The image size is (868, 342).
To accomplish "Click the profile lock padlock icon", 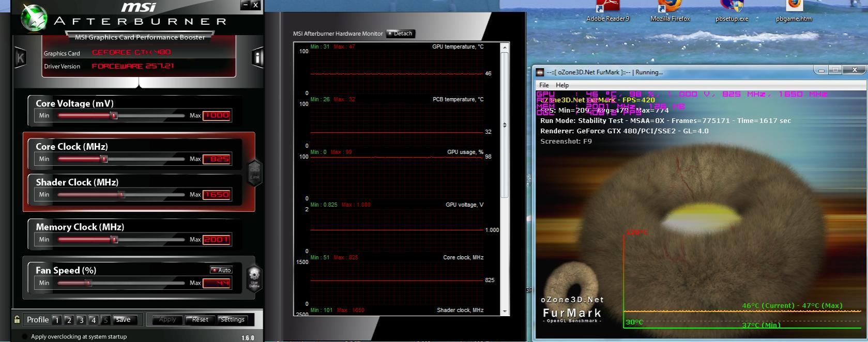I will tap(17, 320).
